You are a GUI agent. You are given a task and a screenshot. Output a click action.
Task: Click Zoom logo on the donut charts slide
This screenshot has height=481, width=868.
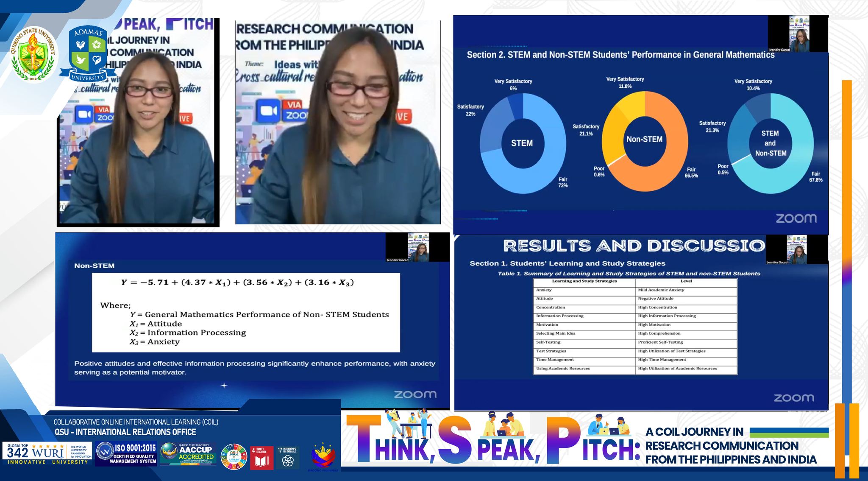(x=796, y=218)
